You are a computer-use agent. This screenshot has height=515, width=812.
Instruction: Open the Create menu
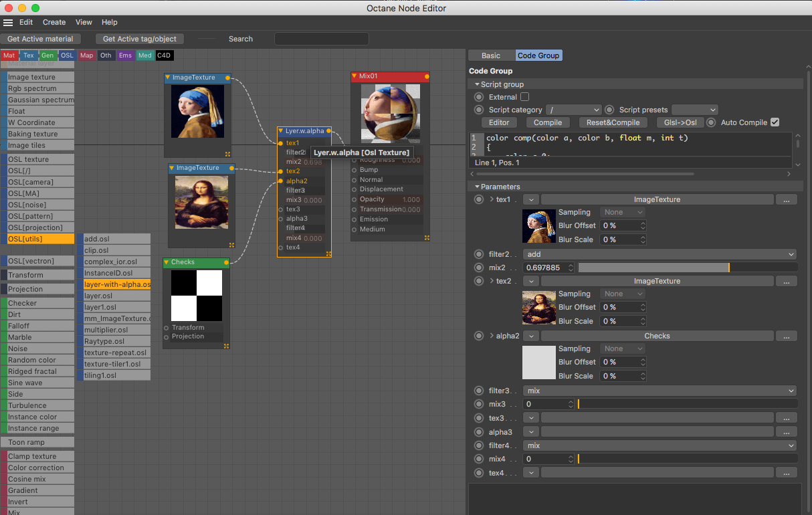[x=54, y=22]
